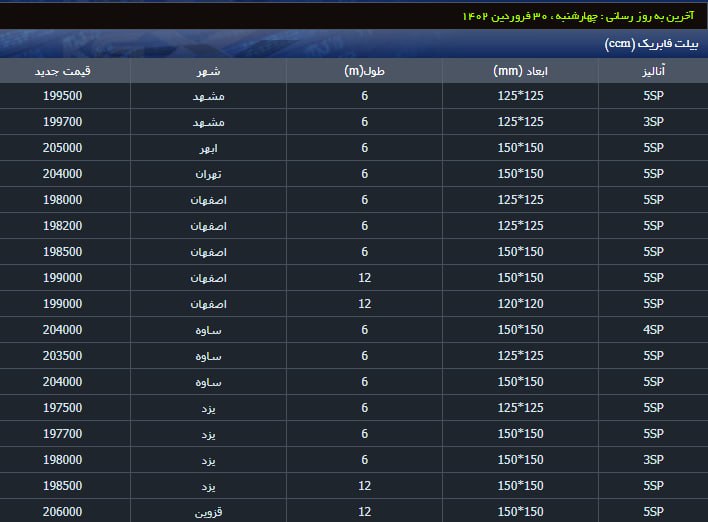Select price 198500 in the یزد row
This screenshot has height=522, width=708.
63,486
